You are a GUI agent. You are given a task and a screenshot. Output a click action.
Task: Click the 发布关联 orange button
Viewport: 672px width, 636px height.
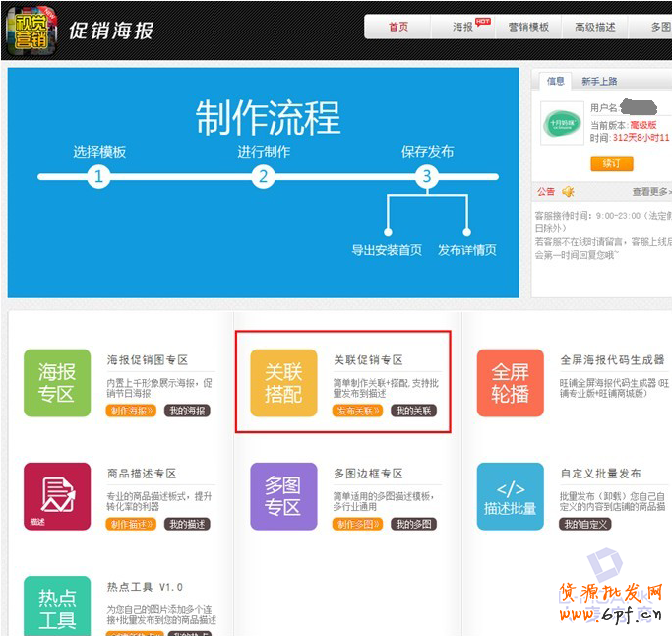pos(357,411)
